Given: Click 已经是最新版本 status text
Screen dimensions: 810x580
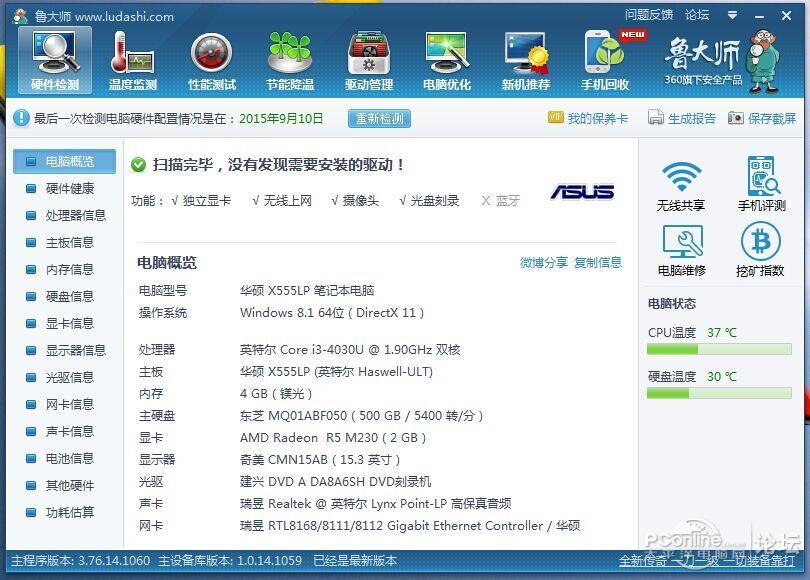Looking at the screenshot, I should coord(355,561).
